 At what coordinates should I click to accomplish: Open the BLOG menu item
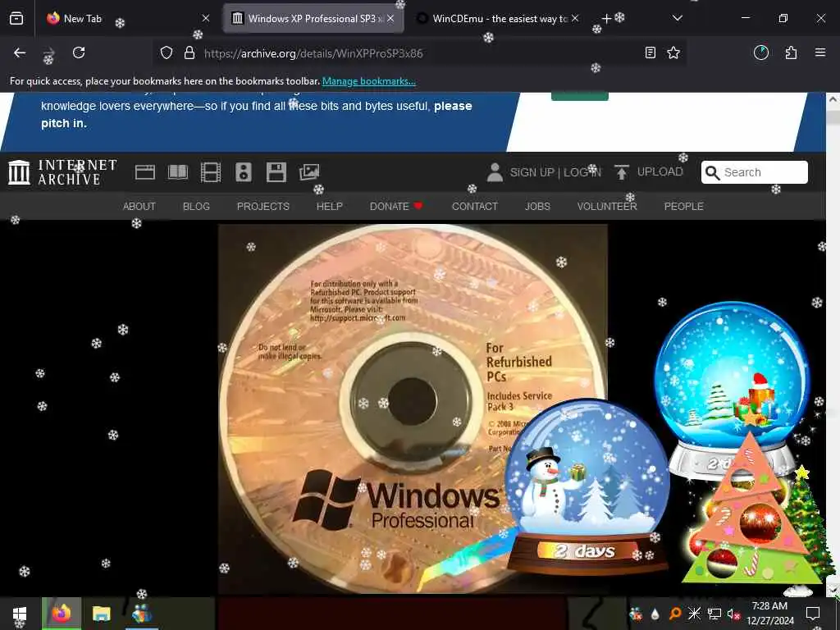point(196,206)
